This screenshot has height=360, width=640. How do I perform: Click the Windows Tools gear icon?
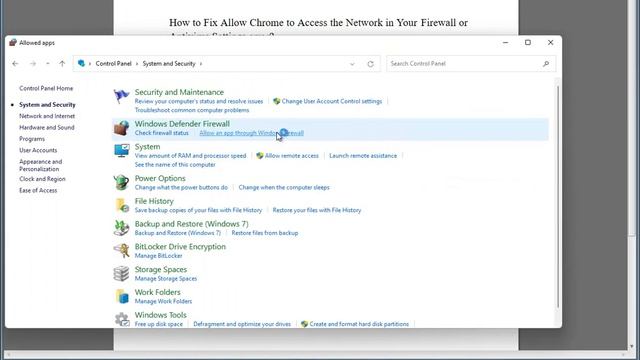pos(122,319)
